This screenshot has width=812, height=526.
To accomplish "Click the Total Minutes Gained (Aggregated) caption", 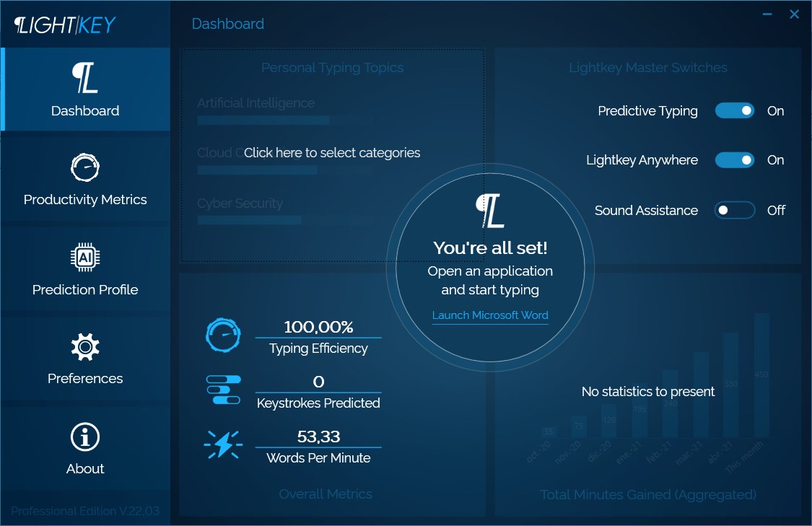I will coord(648,494).
